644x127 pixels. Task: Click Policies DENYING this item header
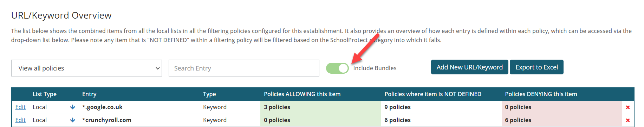click(541, 94)
